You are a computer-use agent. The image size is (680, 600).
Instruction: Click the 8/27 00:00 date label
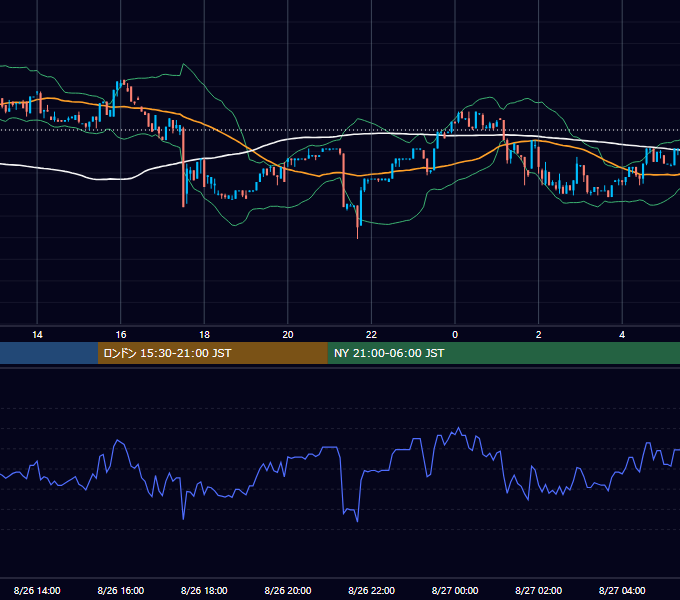(455, 590)
